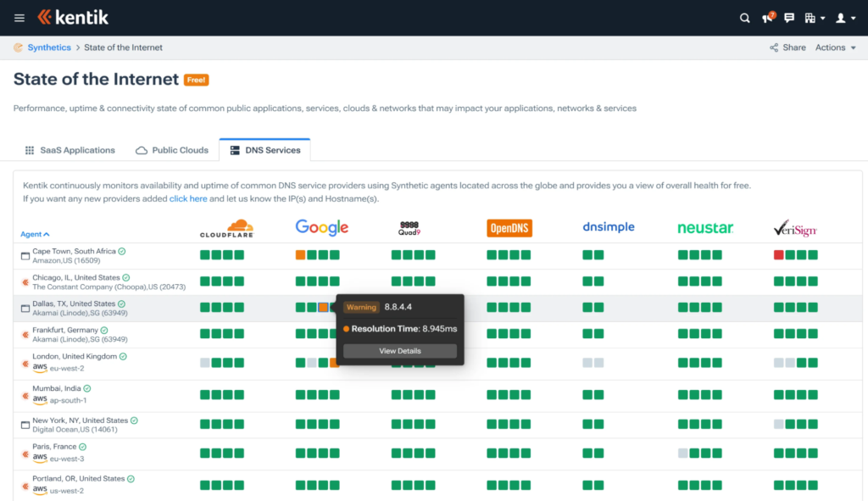868x501 pixels.
Task: Open the user profile dropdown
Action: point(845,19)
